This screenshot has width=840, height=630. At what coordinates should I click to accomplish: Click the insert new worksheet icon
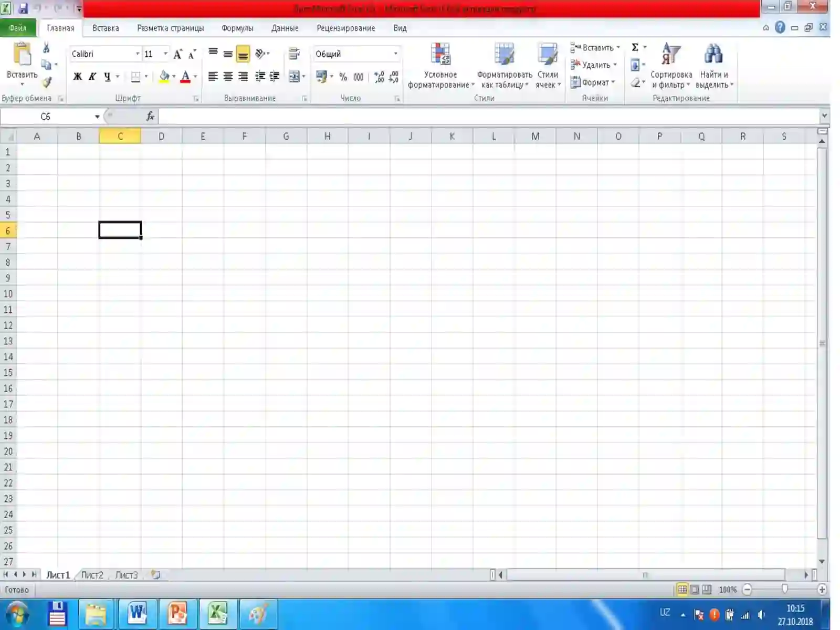156,575
